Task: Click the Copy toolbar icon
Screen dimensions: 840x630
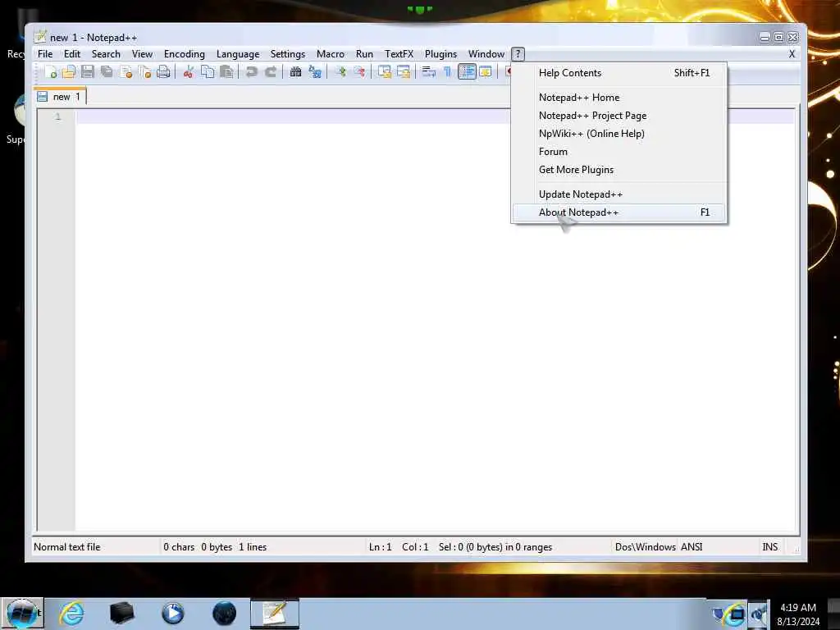Action: click(x=208, y=72)
